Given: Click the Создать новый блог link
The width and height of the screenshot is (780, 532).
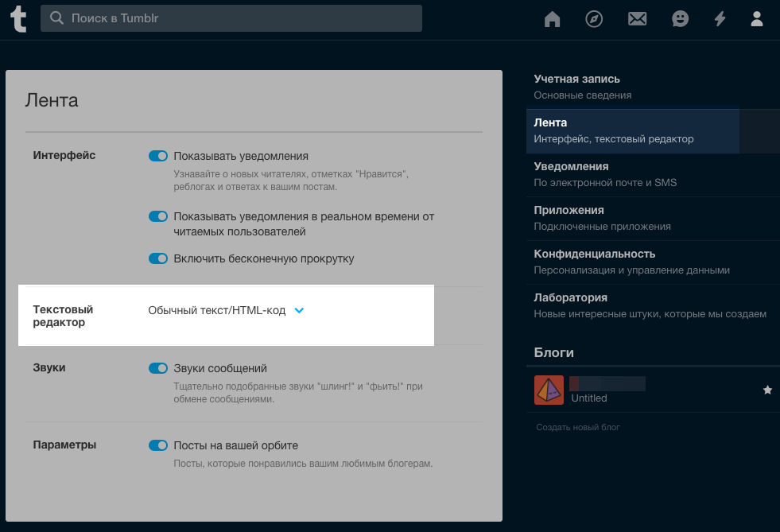Looking at the screenshot, I should pos(577,427).
